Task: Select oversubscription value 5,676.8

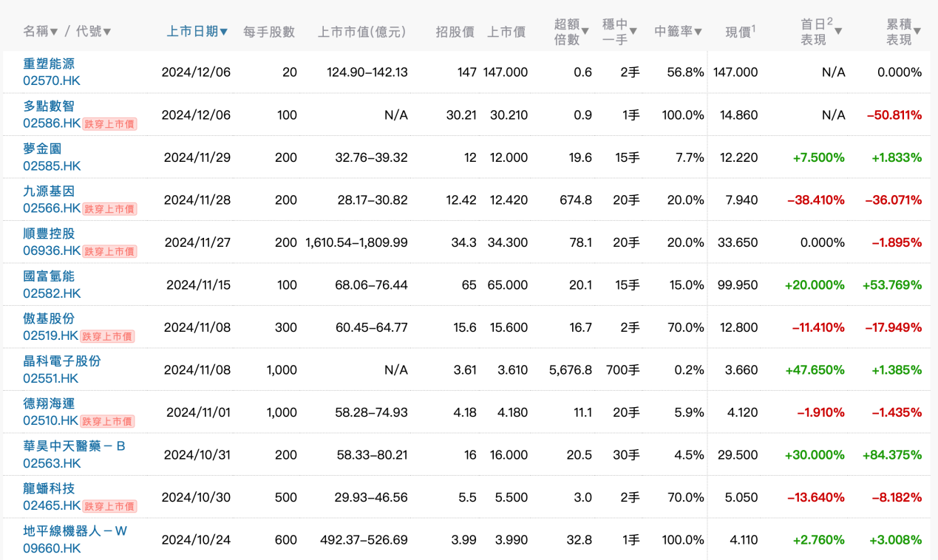Action: (x=571, y=370)
